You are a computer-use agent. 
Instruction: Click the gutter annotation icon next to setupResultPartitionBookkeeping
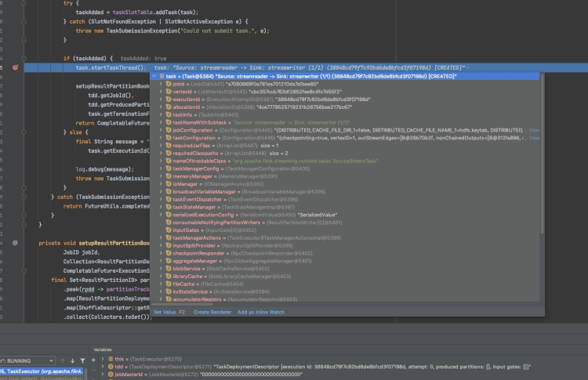15,243
